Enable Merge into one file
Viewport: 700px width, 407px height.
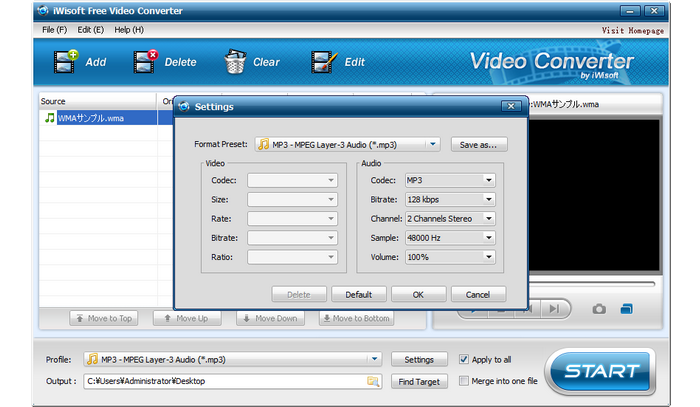464,381
